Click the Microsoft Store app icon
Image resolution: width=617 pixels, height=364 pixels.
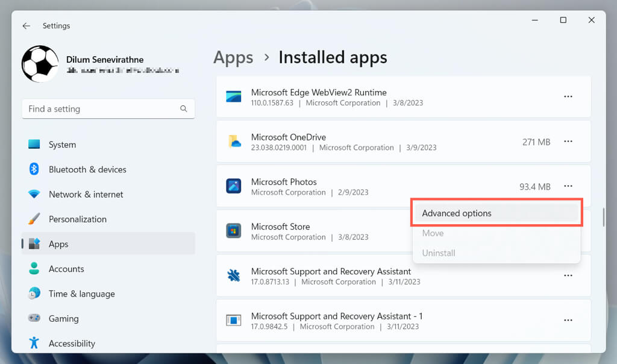tap(234, 231)
